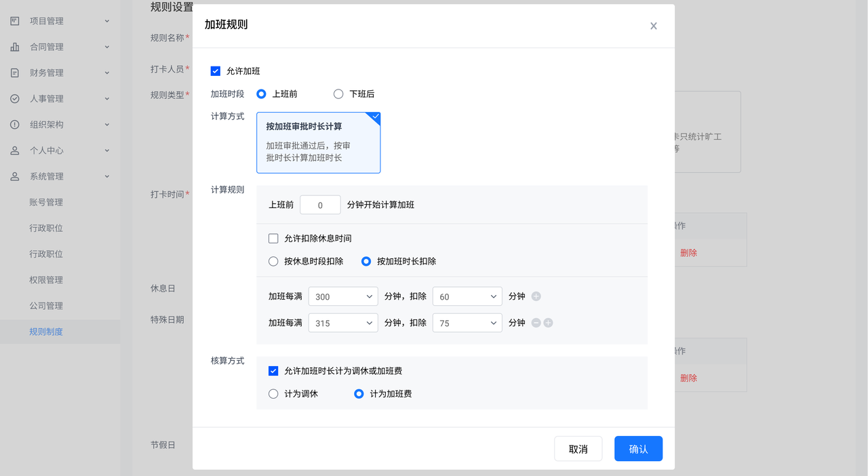
Task: Close the 加班规则 dialog with X icon
Action: [x=654, y=26]
